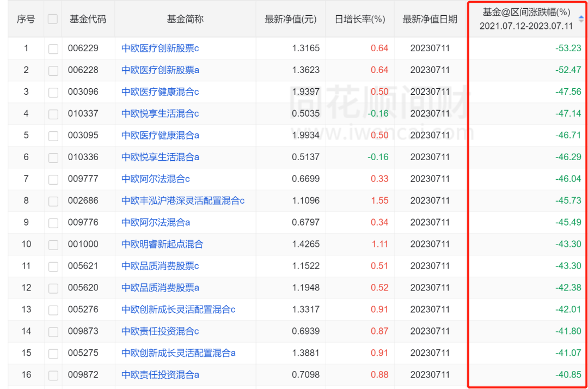588x389 pixels.
Task: Click the interval change value -42.38
Action: (568, 288)
